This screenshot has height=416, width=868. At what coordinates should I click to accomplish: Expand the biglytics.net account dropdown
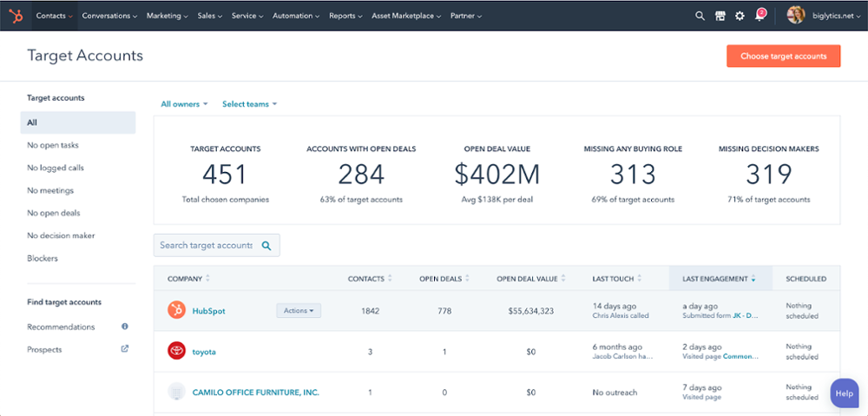[x=835, y=16]
